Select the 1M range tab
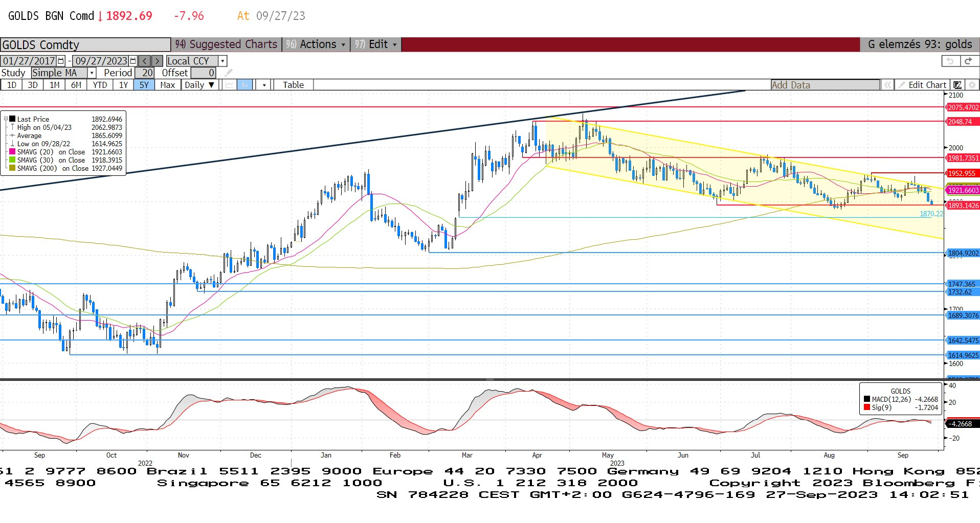 coord(54,85)
